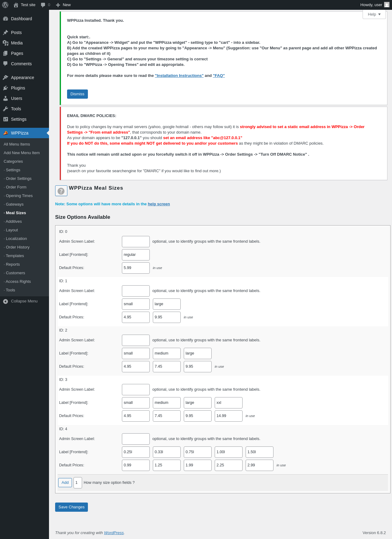Click the Appearance brush icon
The height and width of the screenshot is (539, 392).
point(6,78)
